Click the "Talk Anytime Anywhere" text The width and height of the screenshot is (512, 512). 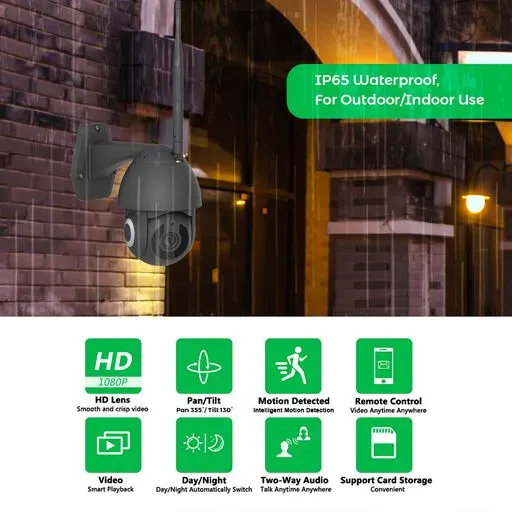pos(296,489)
